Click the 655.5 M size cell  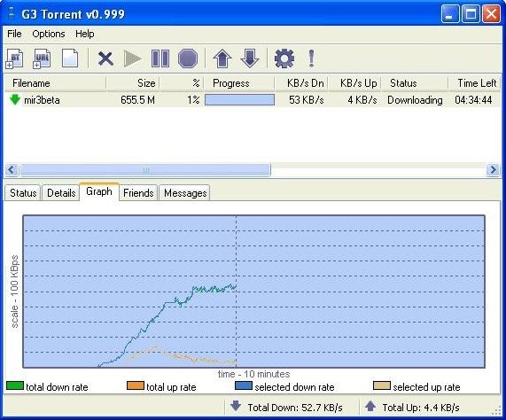tap(137, 100)
